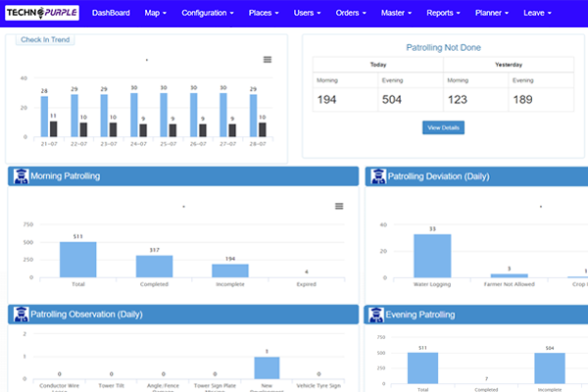Viewport: 588px width, 392px height.
Task: Click the View Details button
Action: click(x=443, y=127)
